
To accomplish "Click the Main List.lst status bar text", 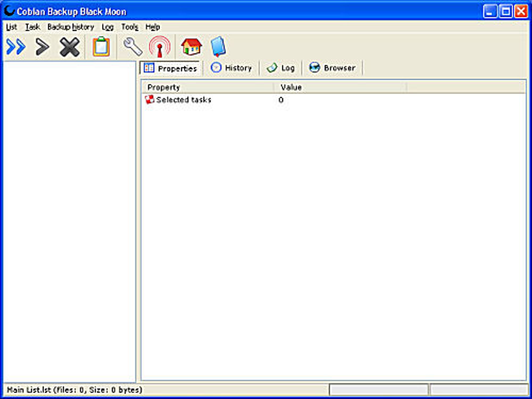I will coord(74,390).
